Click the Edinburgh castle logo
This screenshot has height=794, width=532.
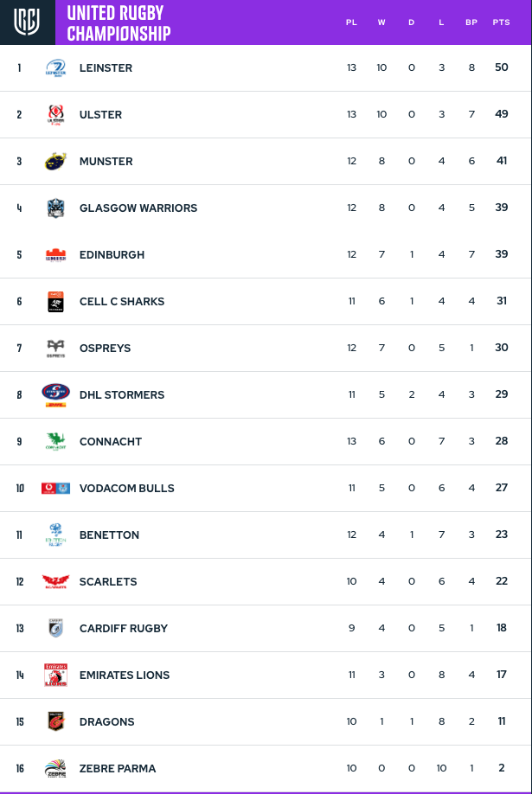[x=55, y=254]
